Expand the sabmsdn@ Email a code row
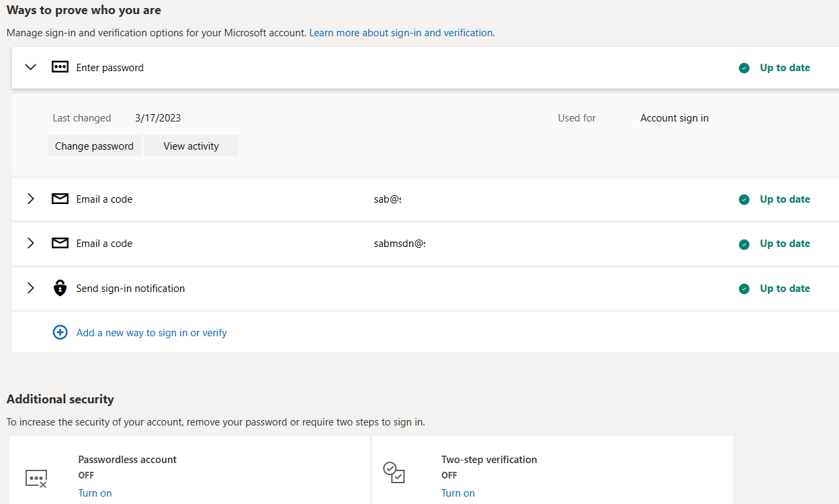Screen dimensions: 839x504 pos(30,243)
